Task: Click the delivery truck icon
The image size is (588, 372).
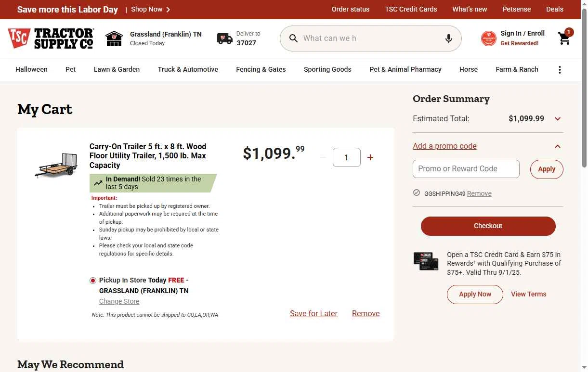Action: coord(224,38)
